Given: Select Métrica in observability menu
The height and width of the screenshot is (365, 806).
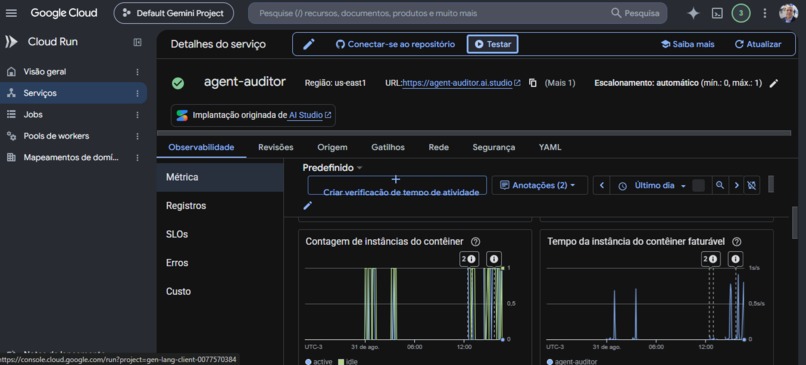Looking at the screenshot, I should 220,177.
